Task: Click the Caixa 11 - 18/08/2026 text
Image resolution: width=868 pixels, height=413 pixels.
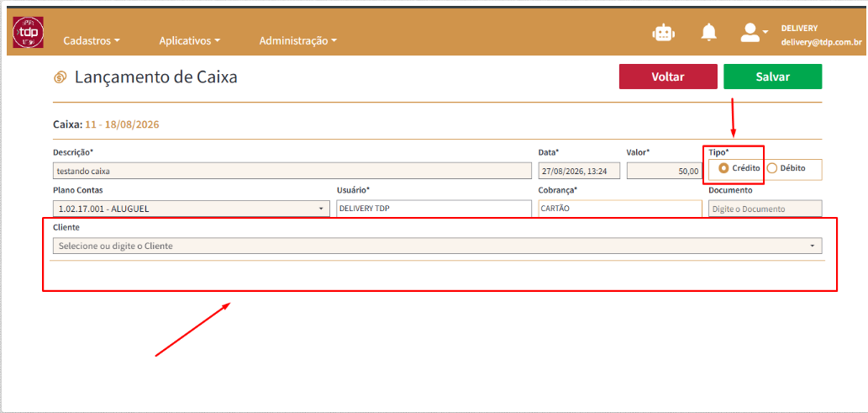Action: [106, 124]
